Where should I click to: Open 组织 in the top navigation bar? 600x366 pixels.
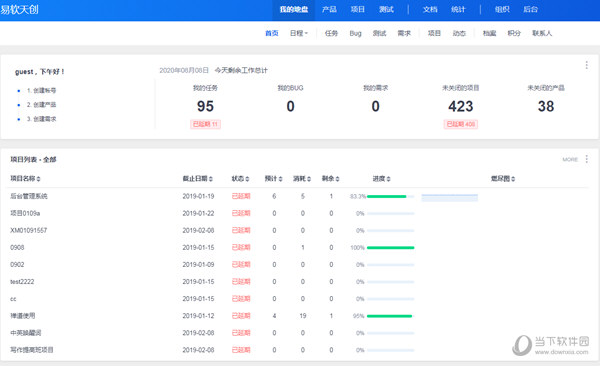point(502,10)
